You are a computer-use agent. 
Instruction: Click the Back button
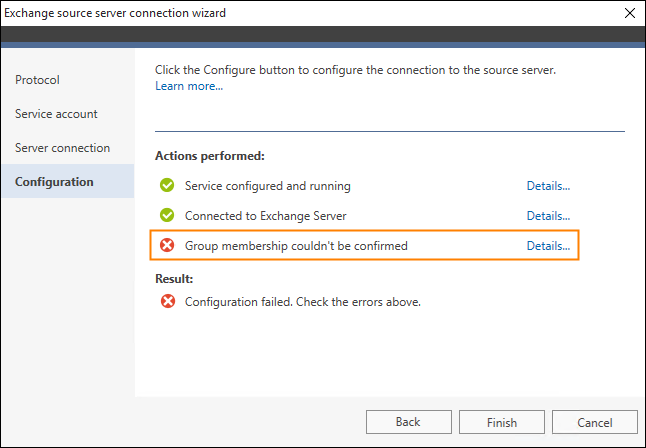[x=409, y=422]
